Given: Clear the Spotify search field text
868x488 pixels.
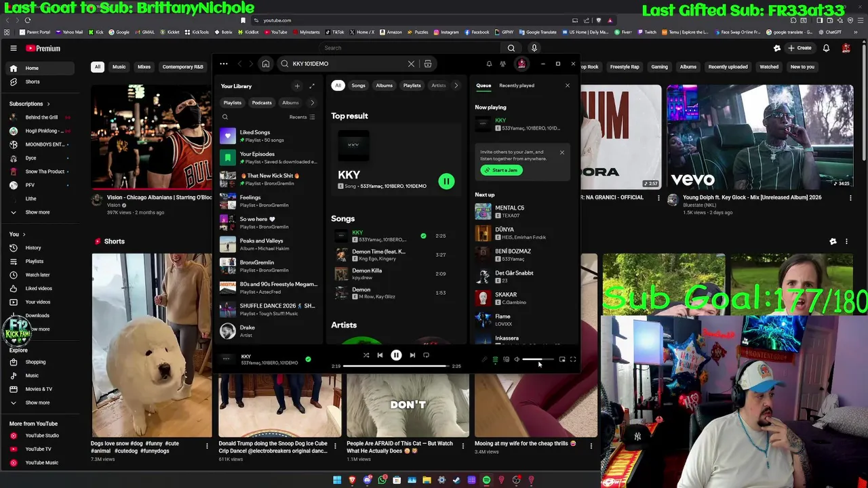Looking at the screenshot, I should point(411,64).
